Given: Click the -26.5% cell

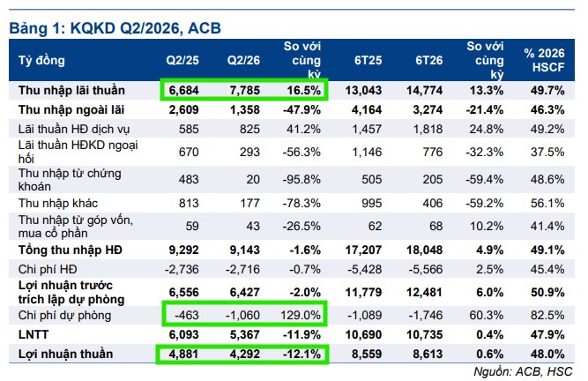Looking at the screenshot, I should coord(301,226).
